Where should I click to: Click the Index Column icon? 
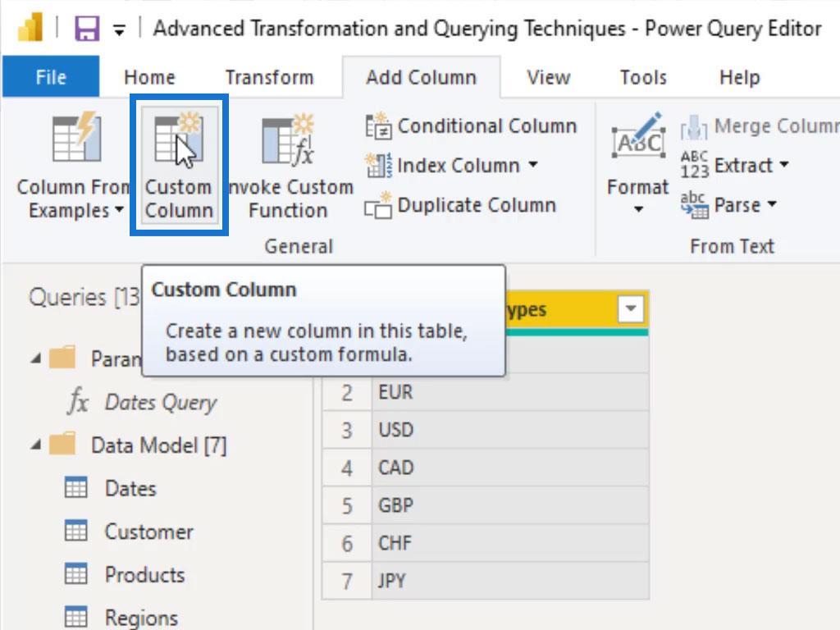coord(378,166)
